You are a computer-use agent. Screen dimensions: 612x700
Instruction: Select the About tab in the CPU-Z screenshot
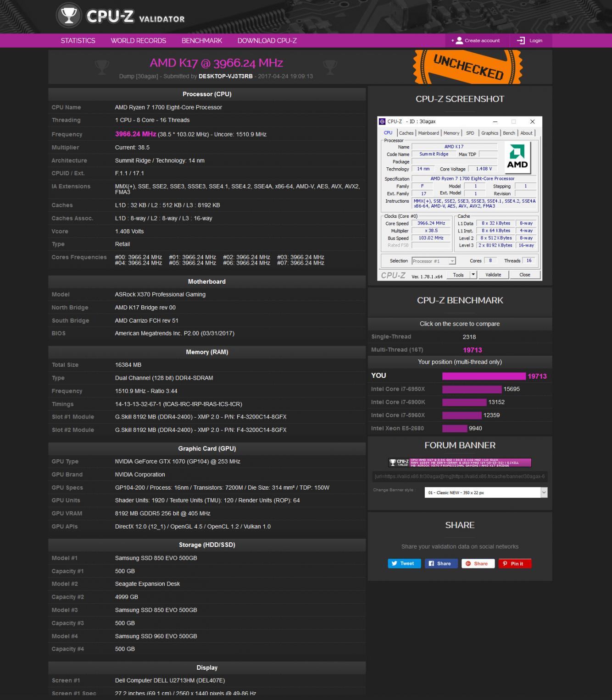coord(526,133)
